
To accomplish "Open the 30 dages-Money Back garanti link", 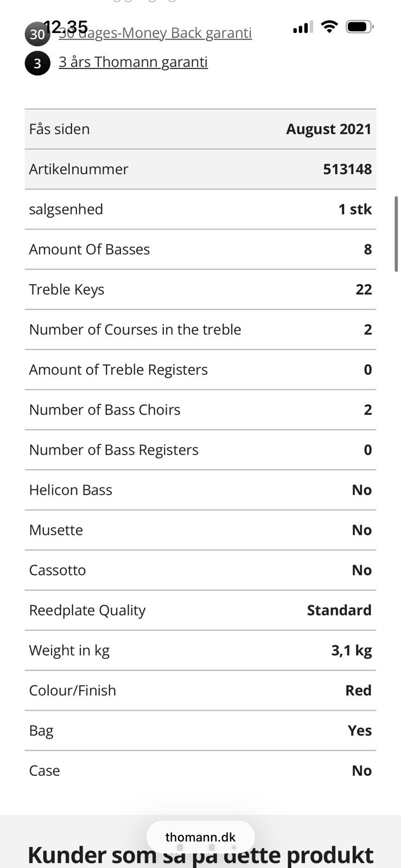I will tap(155, 34).
